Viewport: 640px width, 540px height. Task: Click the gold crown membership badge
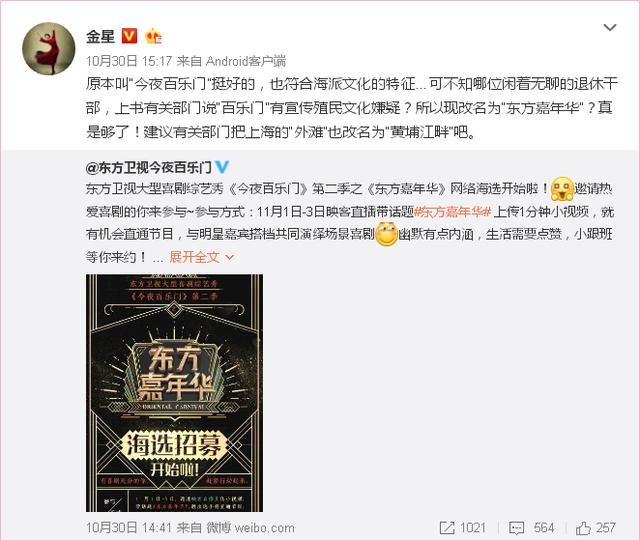(x=153, y=36)
